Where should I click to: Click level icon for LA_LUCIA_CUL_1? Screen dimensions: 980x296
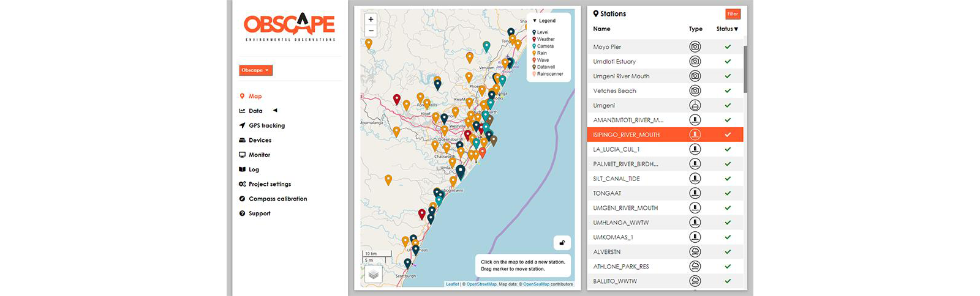pos(695,149)
